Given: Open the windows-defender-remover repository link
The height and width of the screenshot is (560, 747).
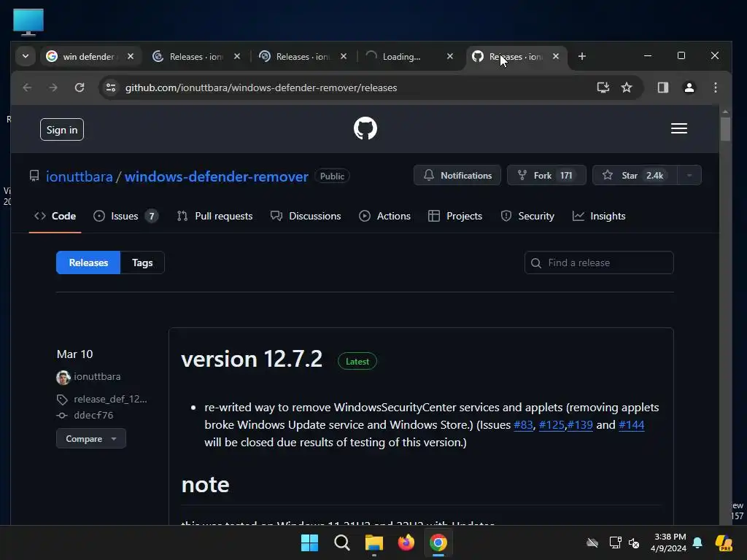Looking at the screenshot, I should (216, 176).
